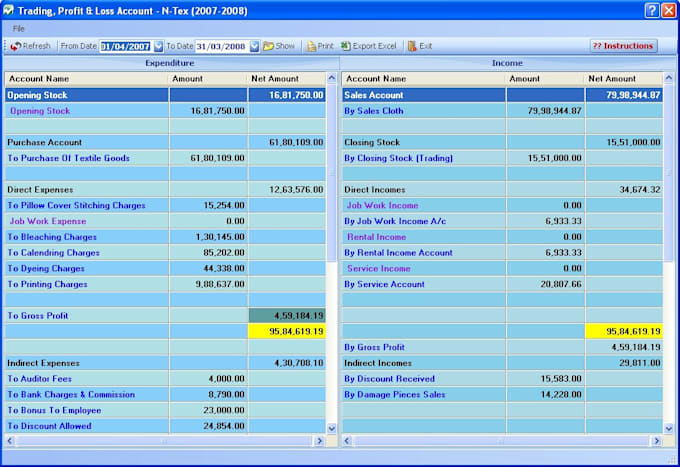Click the Print icon
This screenshot has height=467, width=680.
pyautogui.click(x=311, y=46)
